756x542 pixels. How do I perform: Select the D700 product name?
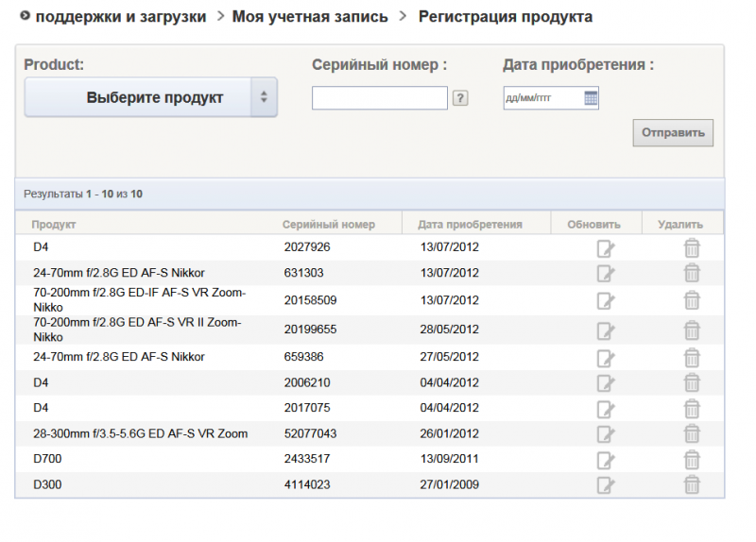tap(47, 458)
